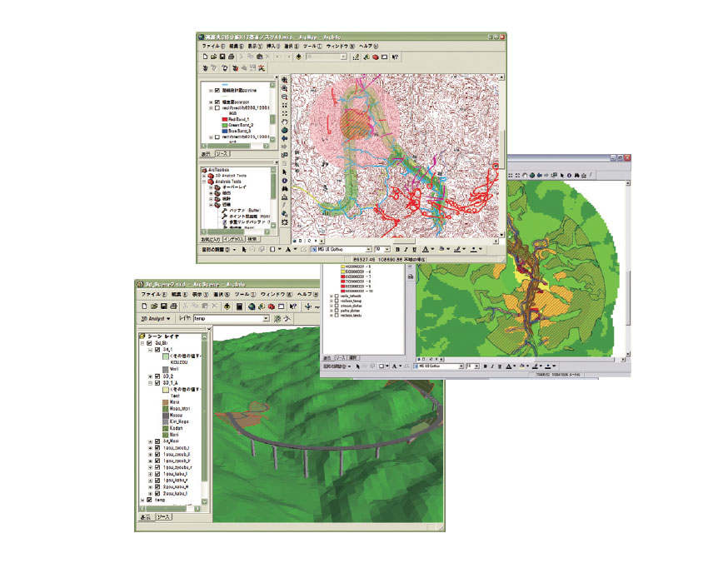Image resolution: width=728 pixels, height=568 pixels.
Task: Click the Add Data icon
Action: click(x=297, y=57)
